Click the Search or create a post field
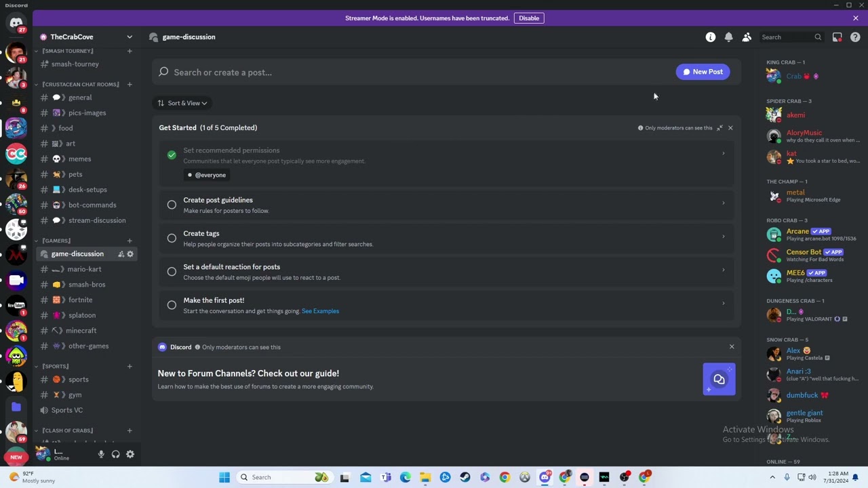Image resolution: width=868 pixels, height=488 pixels. 414,72
